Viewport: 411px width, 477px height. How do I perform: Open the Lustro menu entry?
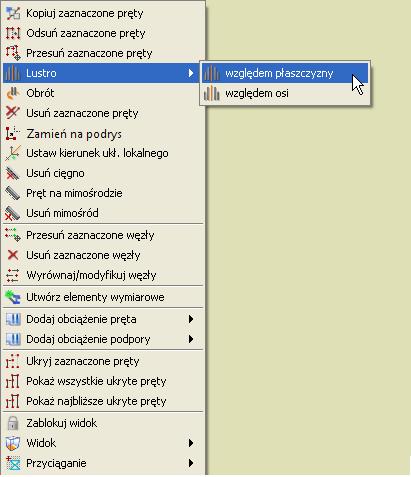pos(101,73)
